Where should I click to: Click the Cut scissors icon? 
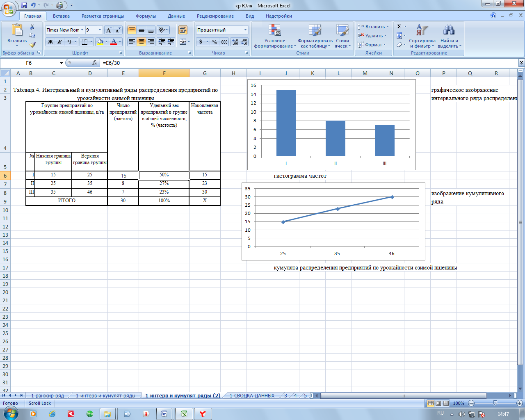(32, 27)
